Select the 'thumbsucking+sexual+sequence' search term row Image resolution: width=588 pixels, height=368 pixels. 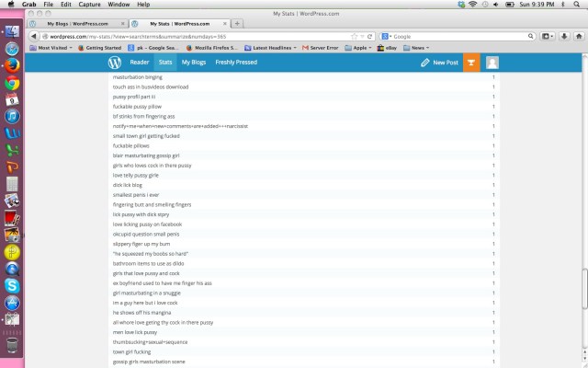pyautogui.click(x=304, y=342)
